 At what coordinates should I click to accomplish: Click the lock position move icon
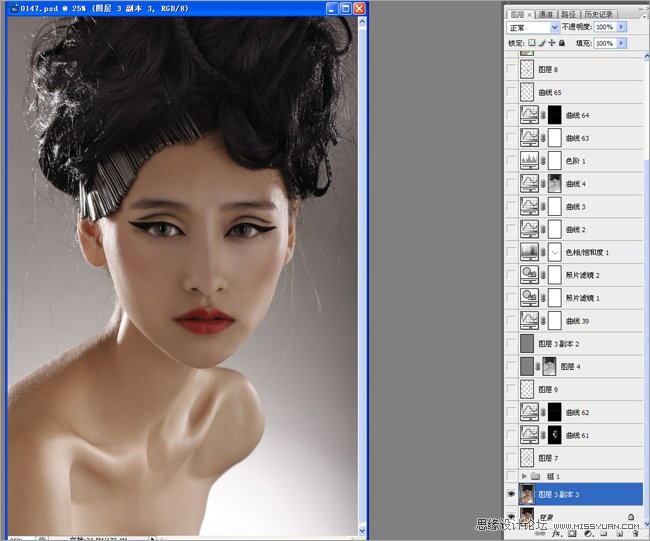pyautogui.click(x=551, y=44)
